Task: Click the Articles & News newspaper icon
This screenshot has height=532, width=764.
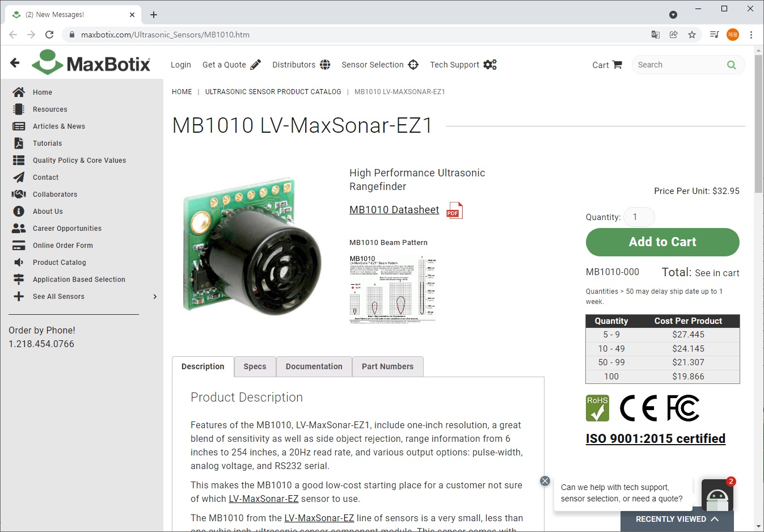Action: pos(19,126)
